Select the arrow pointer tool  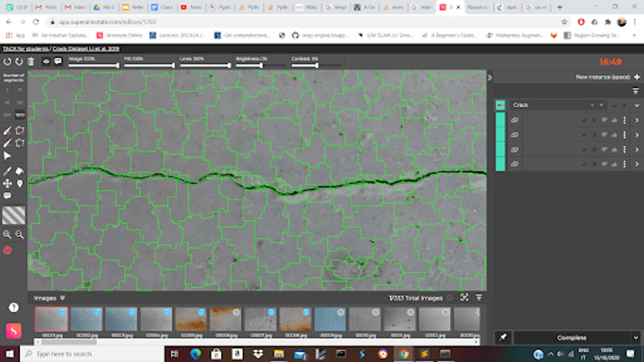[x=7, y=156]
